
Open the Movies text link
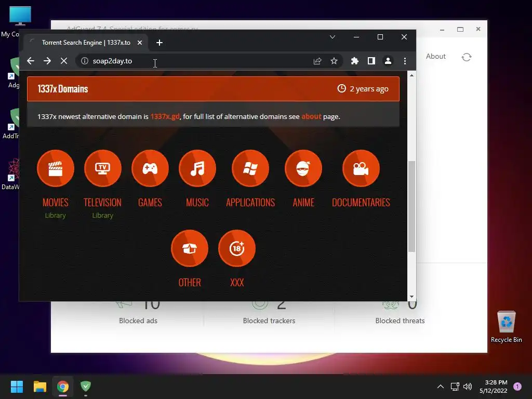56,203
